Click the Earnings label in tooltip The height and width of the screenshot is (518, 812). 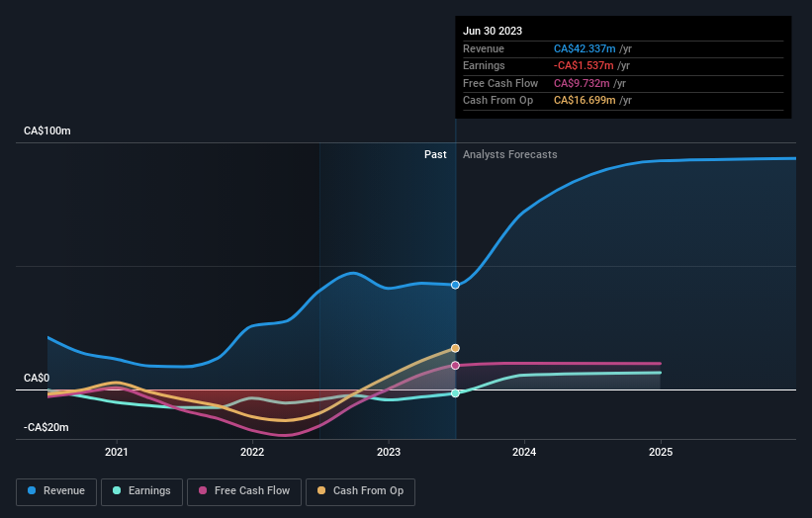pos(484,65)
